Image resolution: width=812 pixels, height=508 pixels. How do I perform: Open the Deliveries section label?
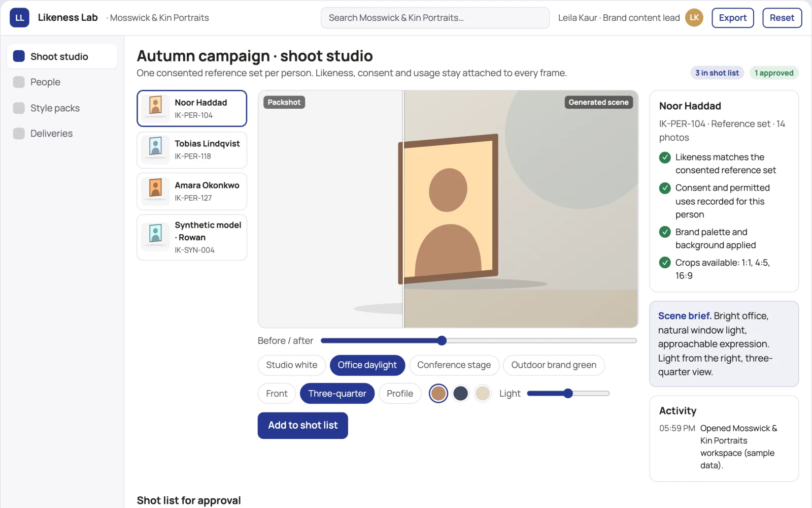pyautogui.click(x=51, y=134)
